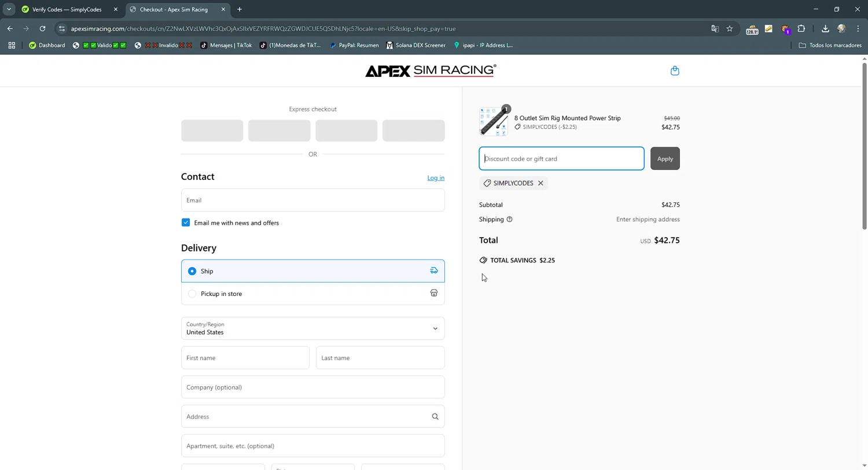
Task: Focus the Apartment, suite, etc. field
Action: click(x=312, y=446)
